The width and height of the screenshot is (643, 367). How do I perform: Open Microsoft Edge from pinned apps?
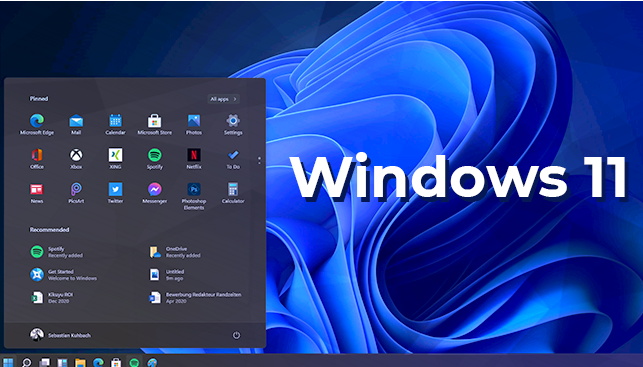coord(37,125)
